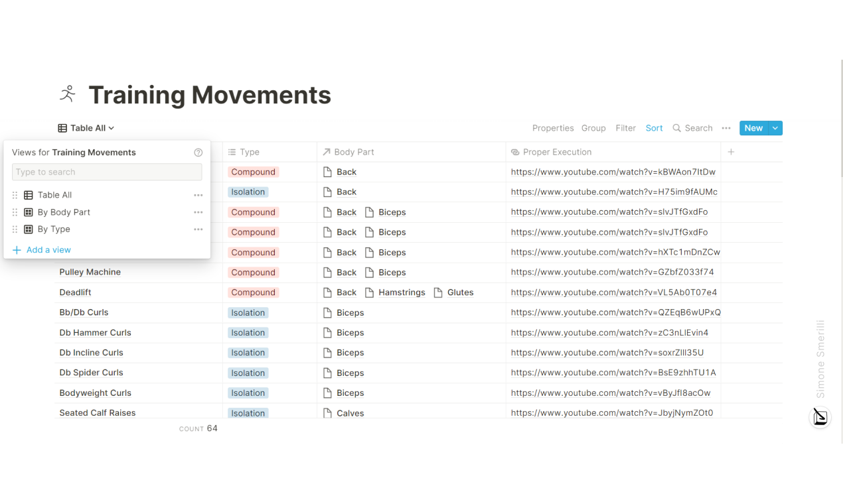Viewport: 843px width, 504px height.
Task: Click the board icon beside By Body Part view
Action: point(27,212)
